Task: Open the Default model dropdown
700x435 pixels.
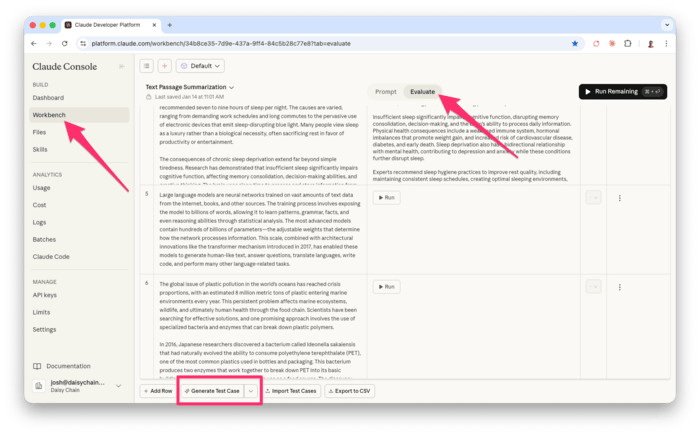Action: click(200, 66)
